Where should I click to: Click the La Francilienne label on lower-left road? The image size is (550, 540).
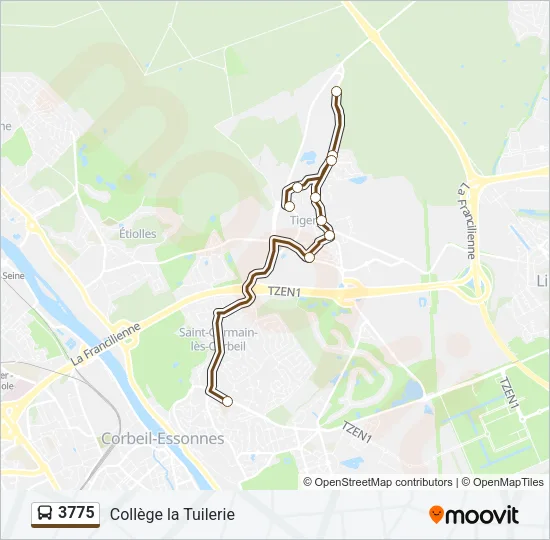105,344
